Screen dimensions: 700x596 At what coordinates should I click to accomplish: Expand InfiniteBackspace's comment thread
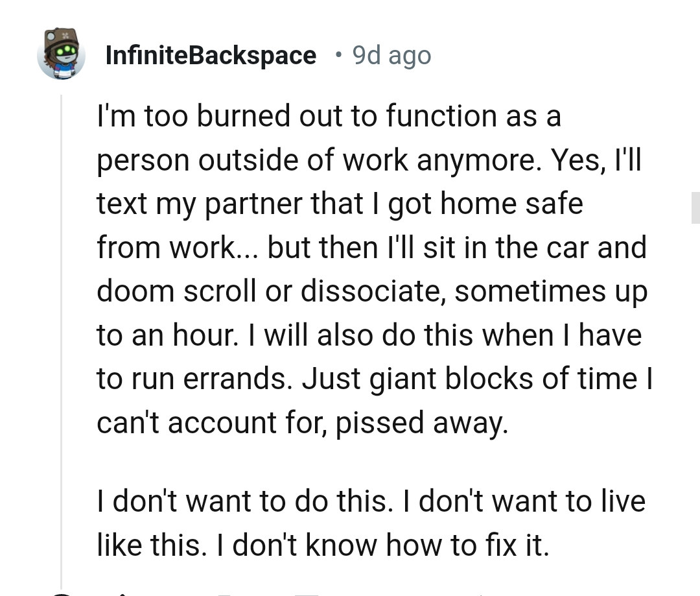[x=62, y=324]
